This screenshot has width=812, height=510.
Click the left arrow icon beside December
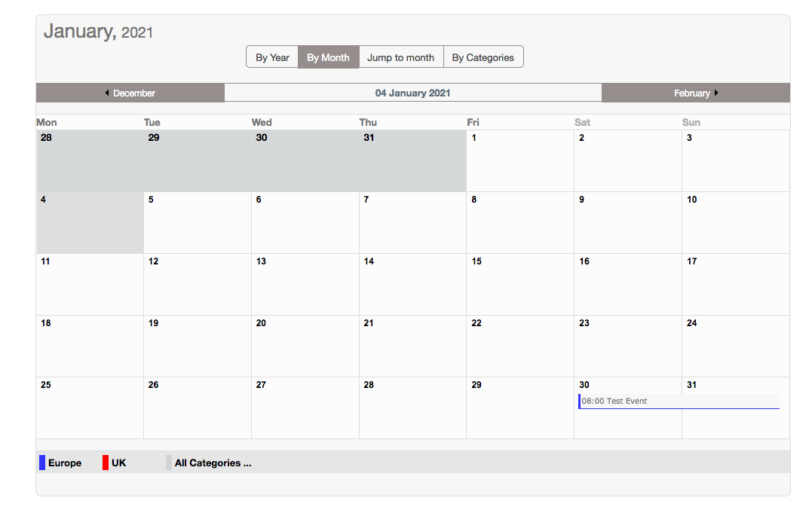[107, 93]
